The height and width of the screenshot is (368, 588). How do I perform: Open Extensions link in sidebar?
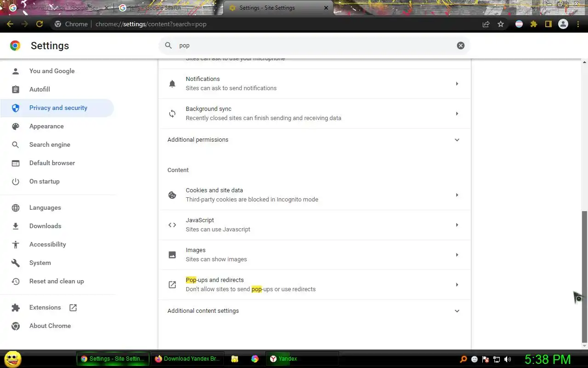click(57, 307)
